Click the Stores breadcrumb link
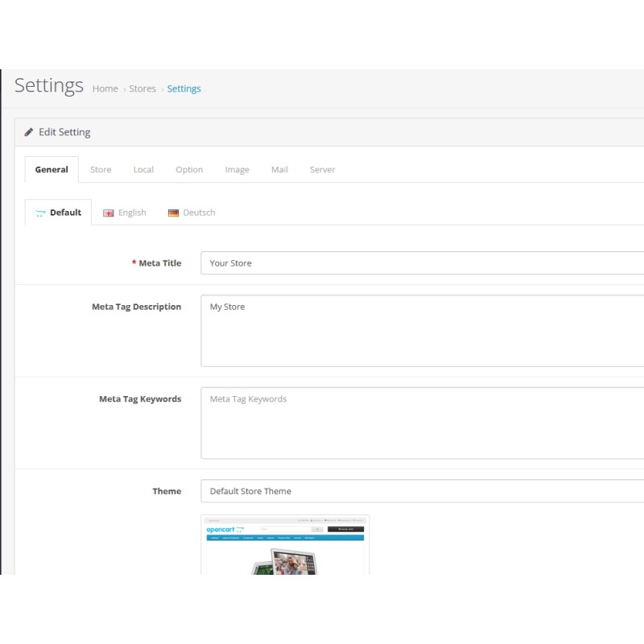Screen dimensions: 644x644 [x=142, y=89]
